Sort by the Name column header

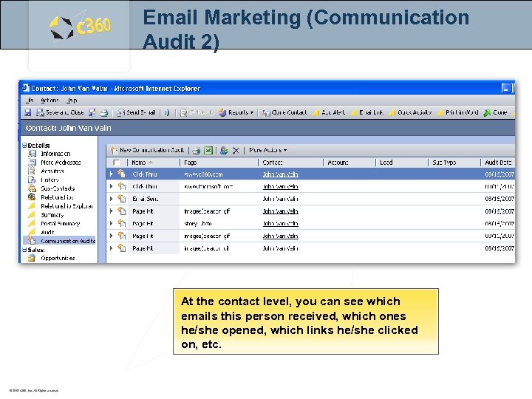pos(154,163)
